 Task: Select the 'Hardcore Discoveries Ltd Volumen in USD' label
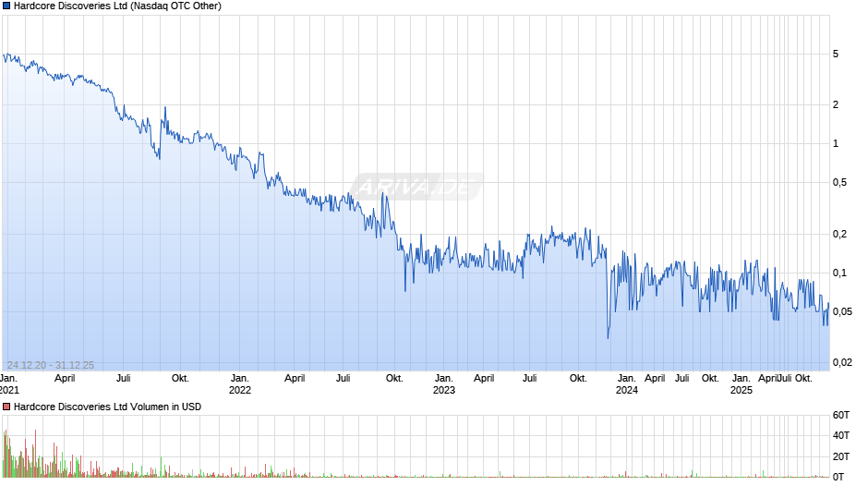[107, 407]
